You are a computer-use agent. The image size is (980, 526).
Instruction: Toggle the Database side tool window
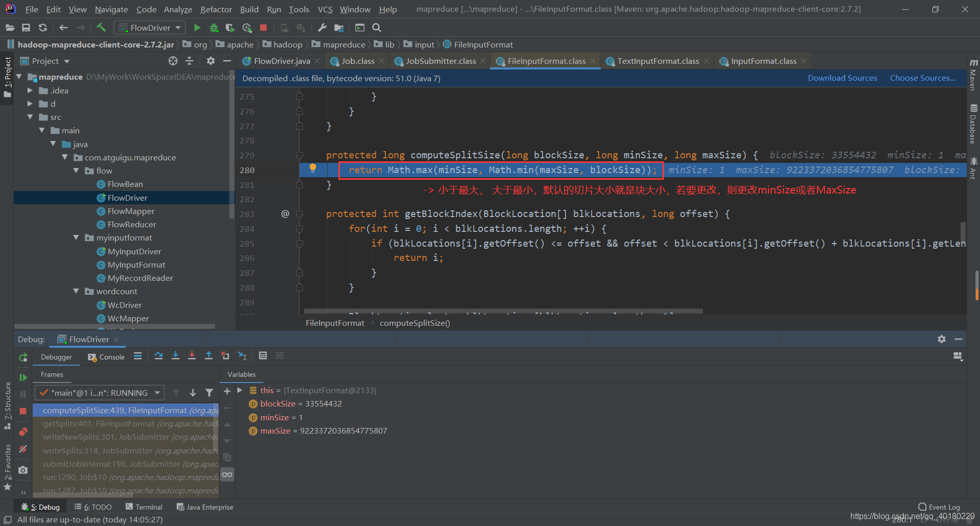pos(973,125)
